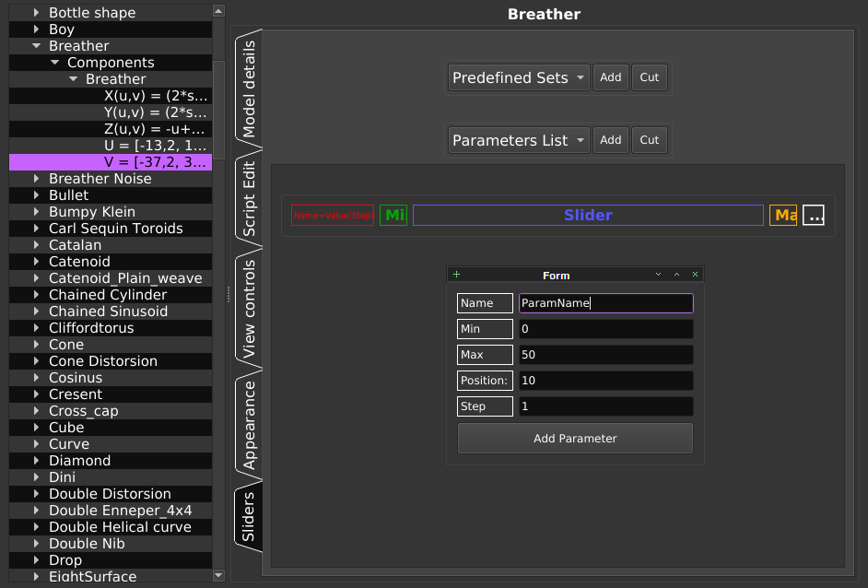Select the highlighted V = [-37,2, 3… row
Image resolution: width=868 pixels, height=588 pixels.
point(111,162)
